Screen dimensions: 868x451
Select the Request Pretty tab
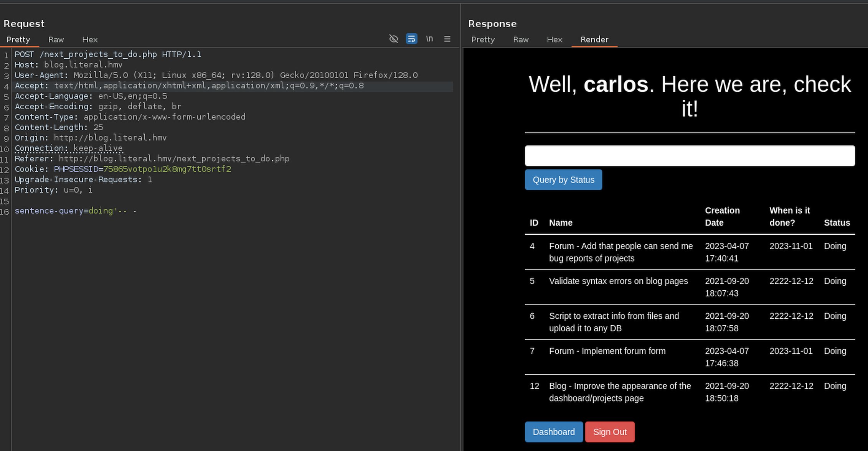(18, 40)
